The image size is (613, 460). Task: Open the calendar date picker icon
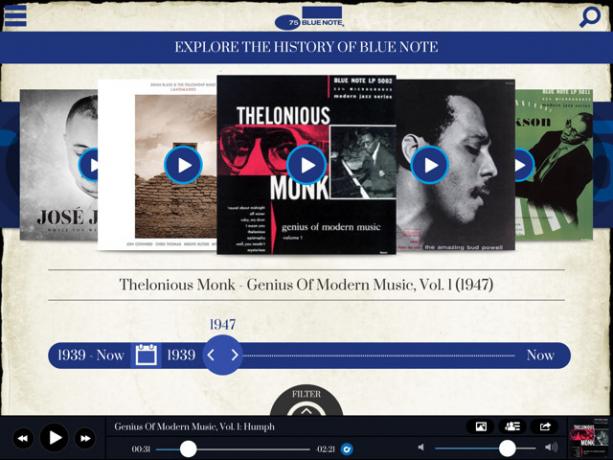tap(147, 355)
